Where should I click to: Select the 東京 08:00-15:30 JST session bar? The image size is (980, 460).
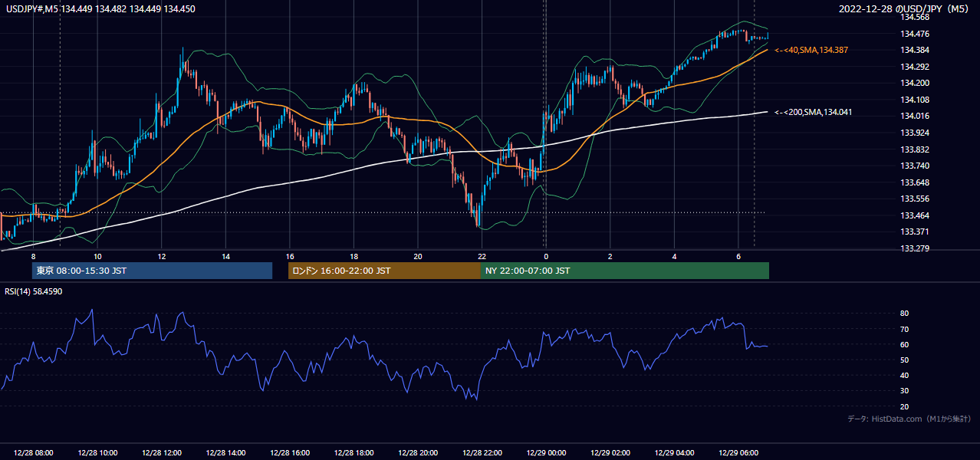[x=152, y=271]
